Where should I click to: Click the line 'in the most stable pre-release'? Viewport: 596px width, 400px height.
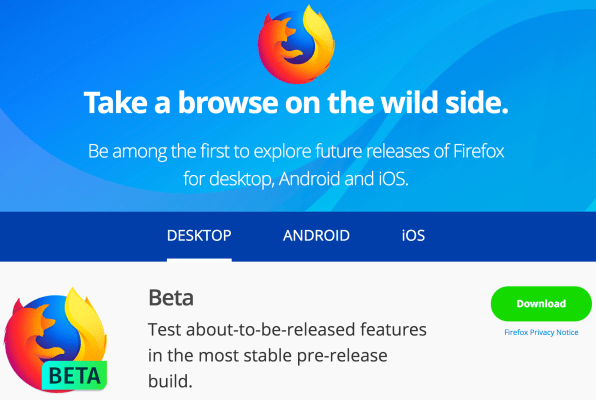(x=268, y=356)
